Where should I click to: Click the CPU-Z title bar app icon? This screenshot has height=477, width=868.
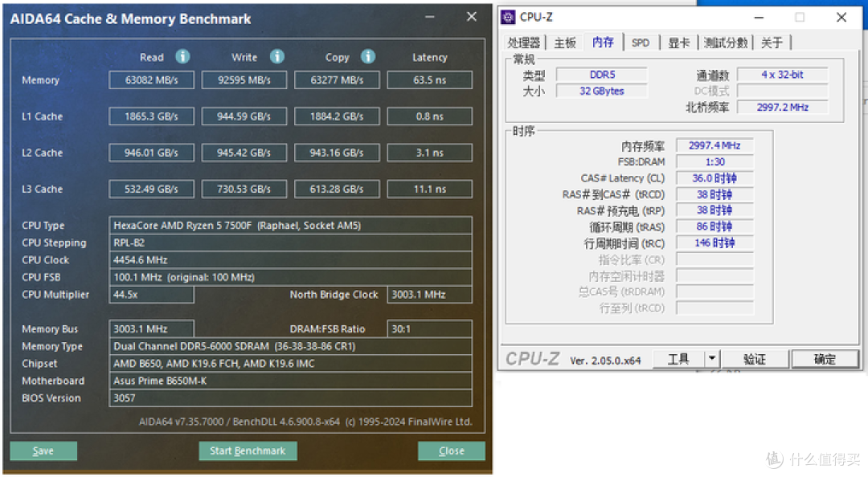tap(508, 17)
